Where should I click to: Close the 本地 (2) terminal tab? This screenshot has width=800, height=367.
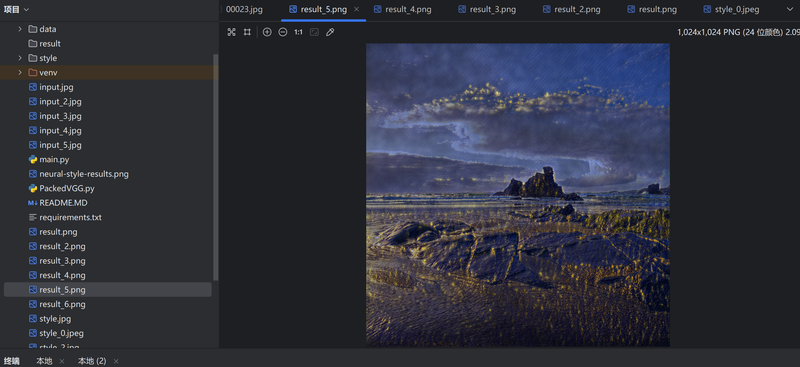pyautogui.click(x=116, y=361)
